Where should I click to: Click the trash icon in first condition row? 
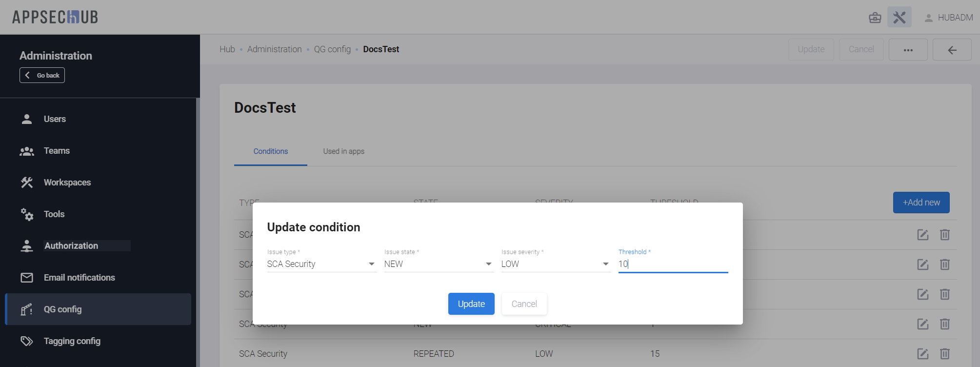(x=945, y=235)
